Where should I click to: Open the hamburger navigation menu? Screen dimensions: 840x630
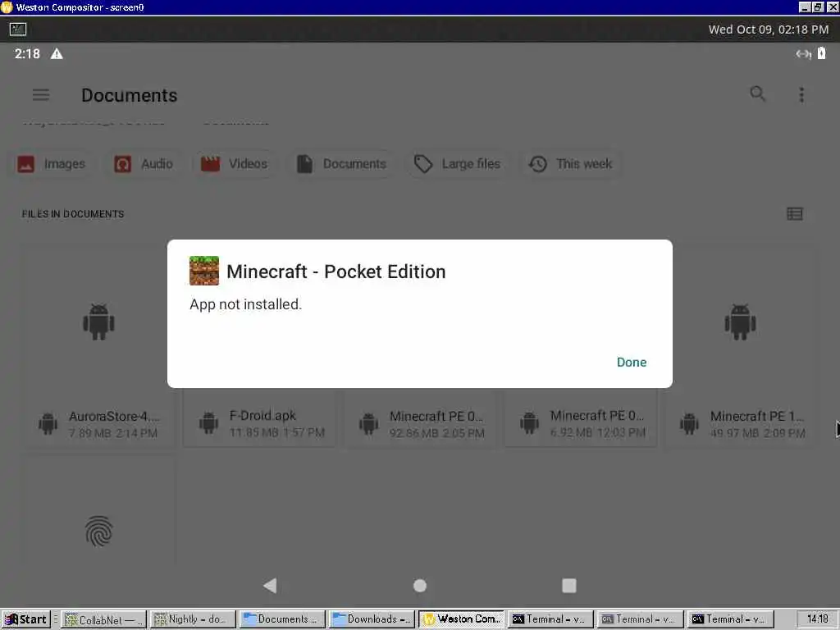click(x=41, y=95)
